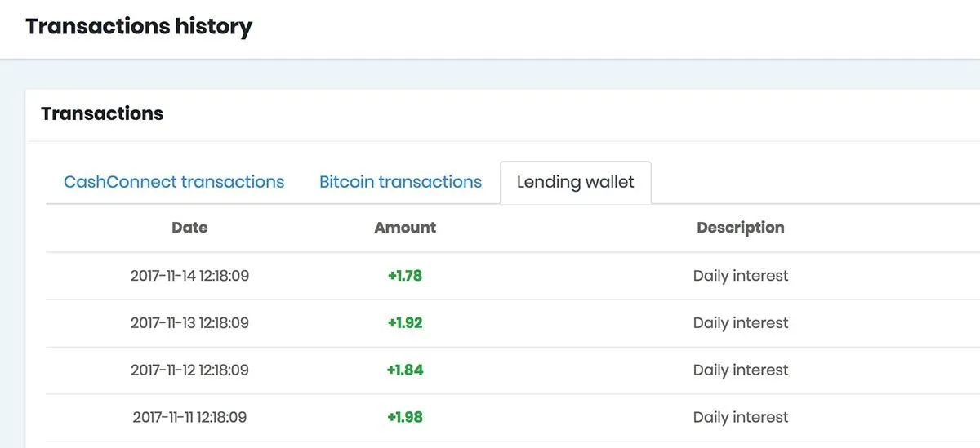The width and height of the screenshot is (980, 448).
Task: Click the +1.98 amount value
Action: [x=405, y=417]
